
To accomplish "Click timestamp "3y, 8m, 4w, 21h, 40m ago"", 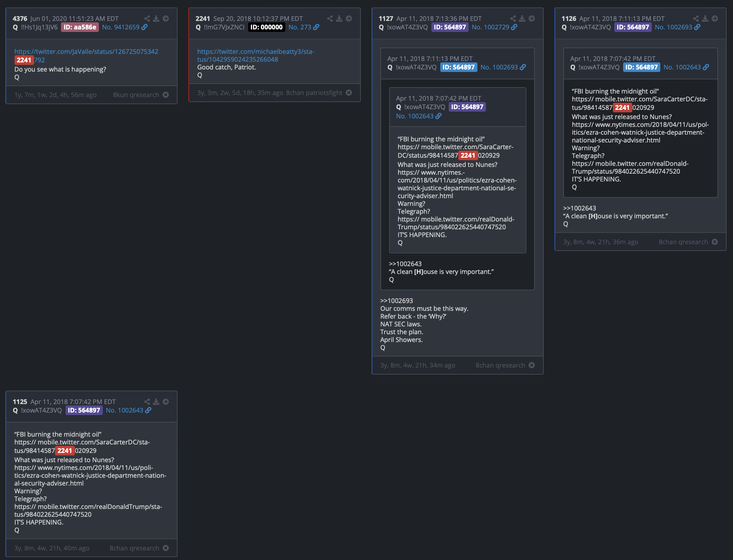I will coord(52,548).
